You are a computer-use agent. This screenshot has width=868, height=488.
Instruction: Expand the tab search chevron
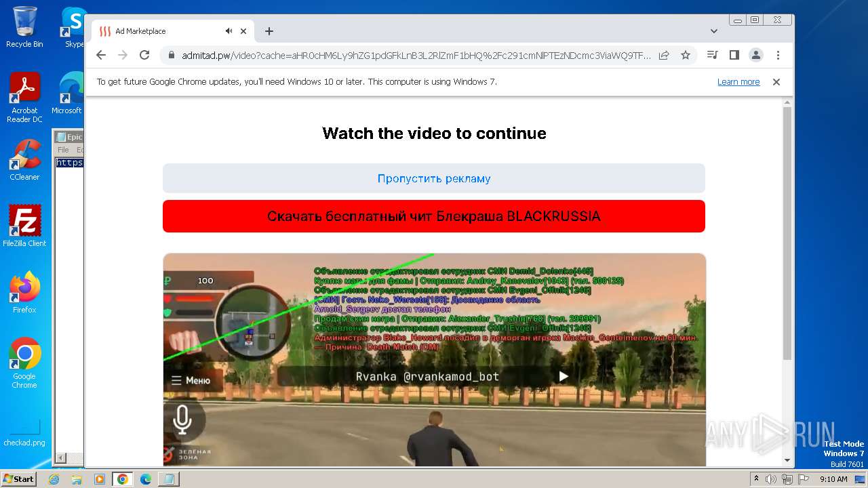pyautogui.click(x=714, y=31)
